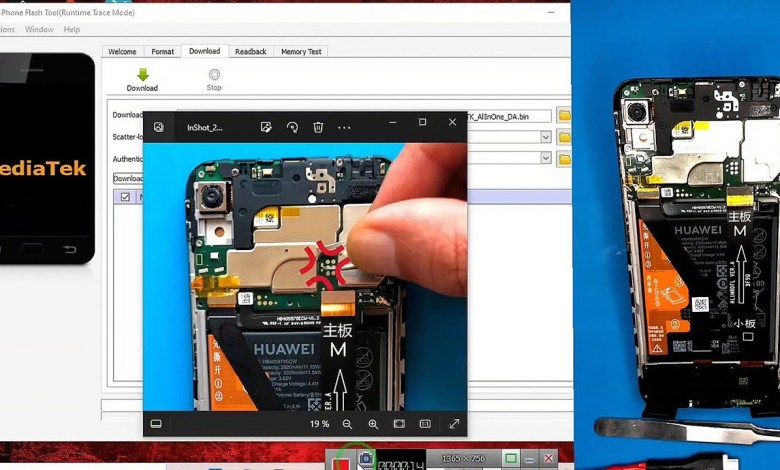Expand the Scatter-loading file dropdown arrow
This screenshot has height=470, width=780.
pyautogui.click(x=546, y=137)
